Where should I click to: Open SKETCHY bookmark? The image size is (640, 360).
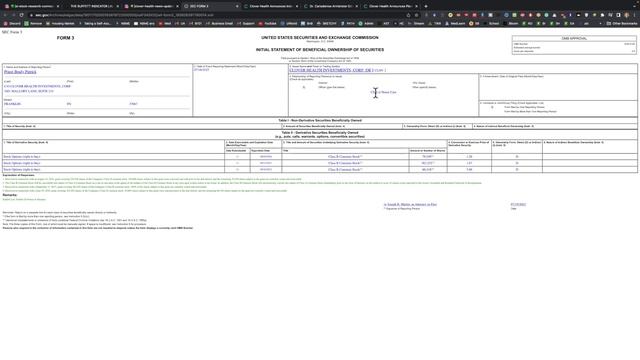point(327,24)
